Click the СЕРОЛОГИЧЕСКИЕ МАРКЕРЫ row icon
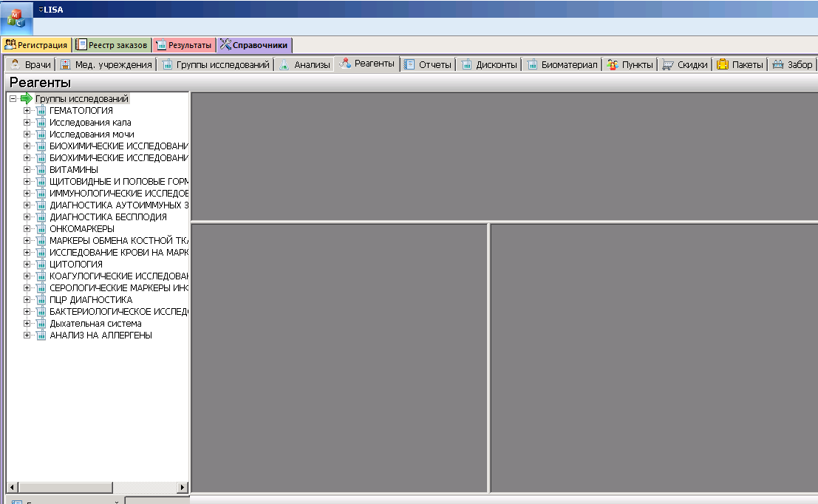 pos(41,288)
